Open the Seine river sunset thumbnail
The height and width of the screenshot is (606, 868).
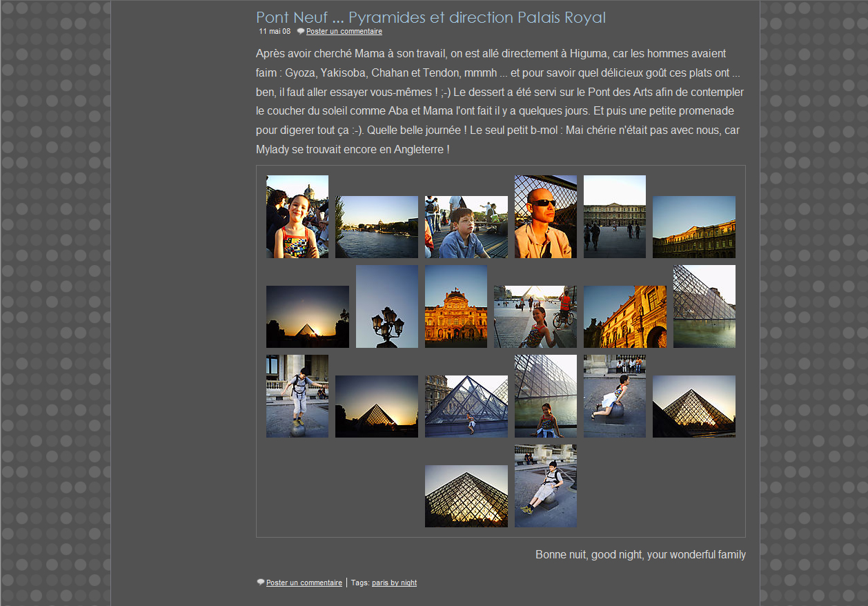377,227
